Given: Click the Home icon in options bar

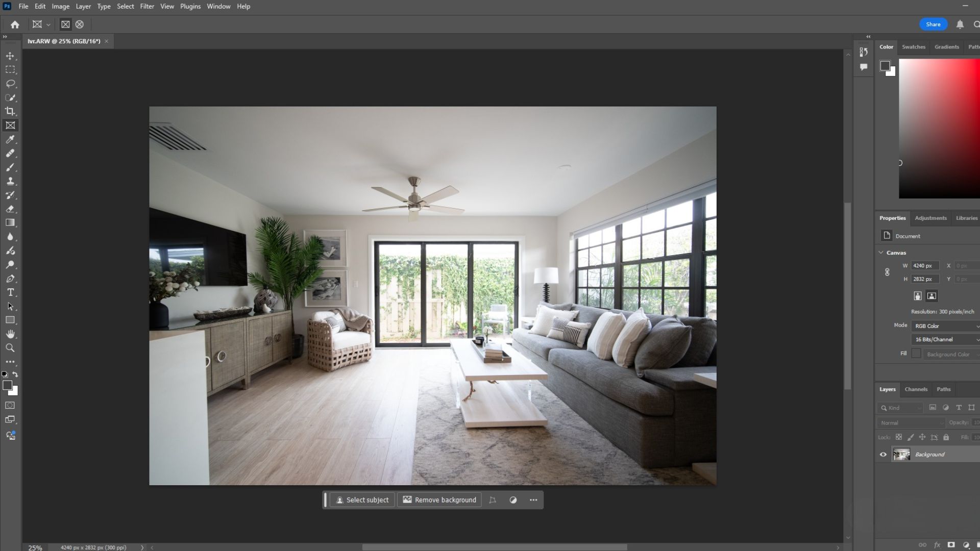Looking at the screenshot, I should point(15,24).
